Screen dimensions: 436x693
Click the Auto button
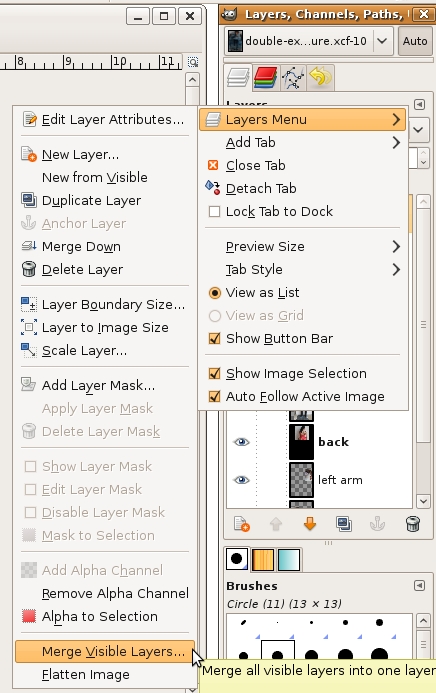coord(415,41)
